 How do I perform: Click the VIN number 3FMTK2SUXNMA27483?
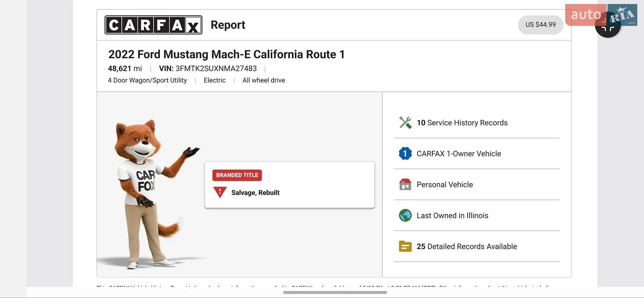(x=216, y=69)
